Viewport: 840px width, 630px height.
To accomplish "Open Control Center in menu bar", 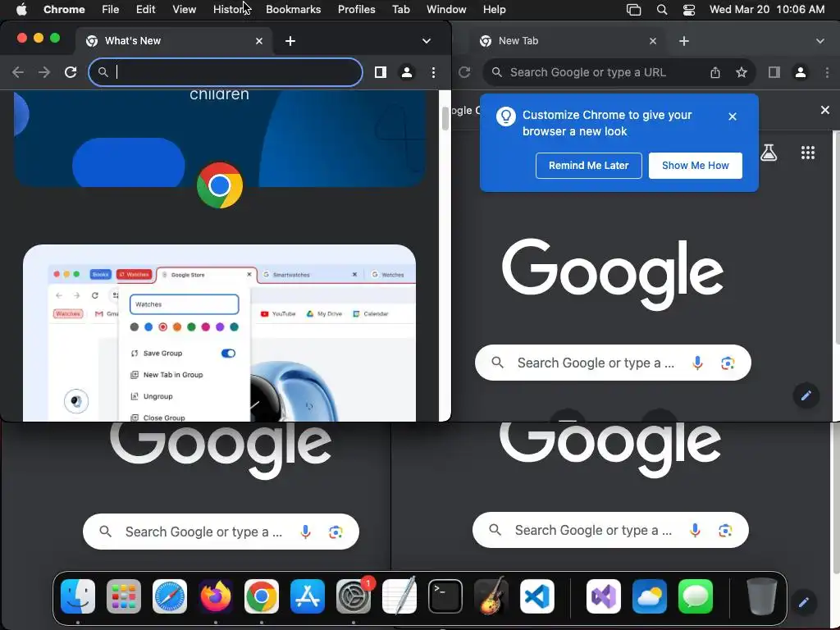I will [688, 10].
